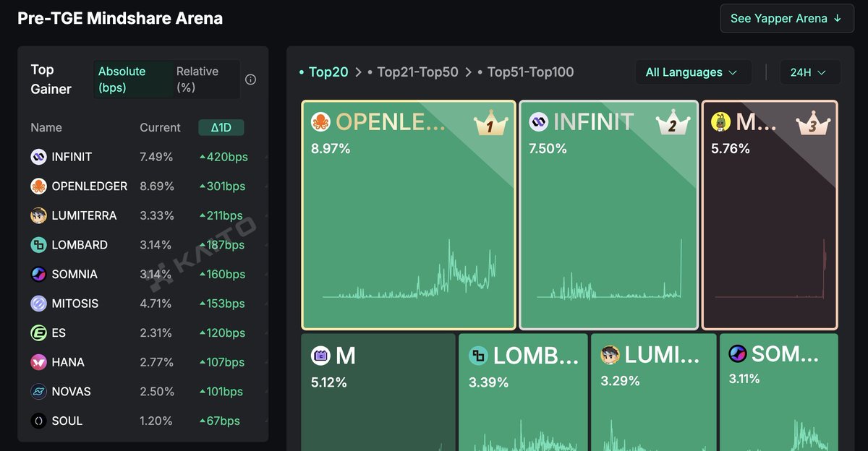Click the 7.49% current value for INFINIT
The height and width of the screenshot is (451, 868).
pos(157,157)
